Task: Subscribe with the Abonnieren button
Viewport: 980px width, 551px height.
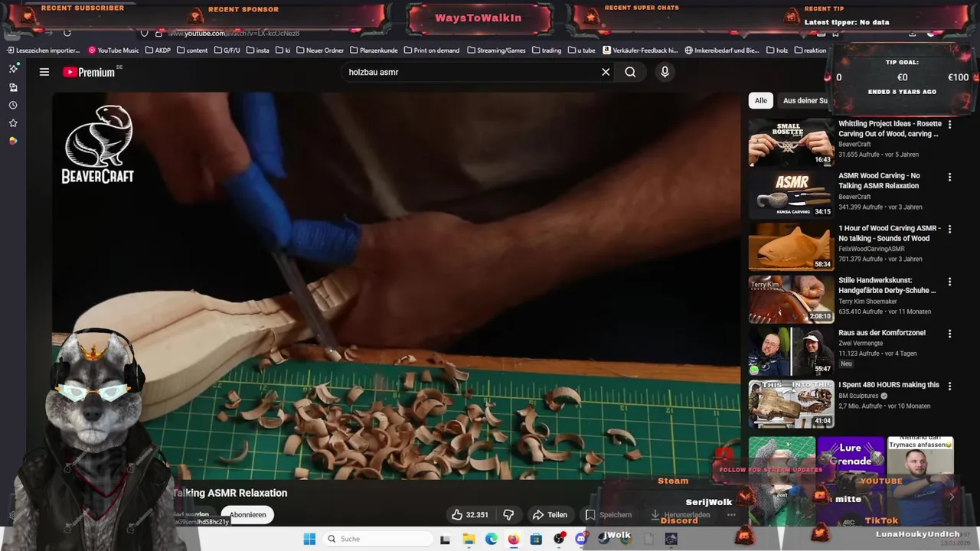Action: [248, 515]
